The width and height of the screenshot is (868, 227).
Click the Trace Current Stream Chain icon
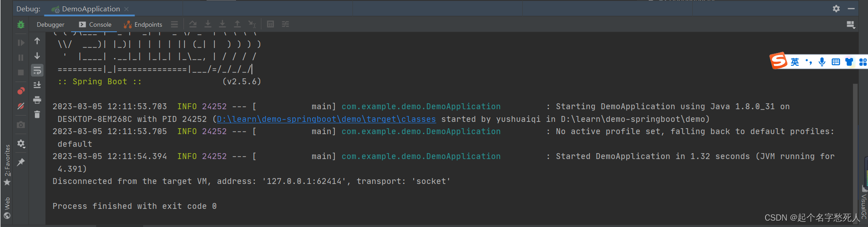pos(285,24)
